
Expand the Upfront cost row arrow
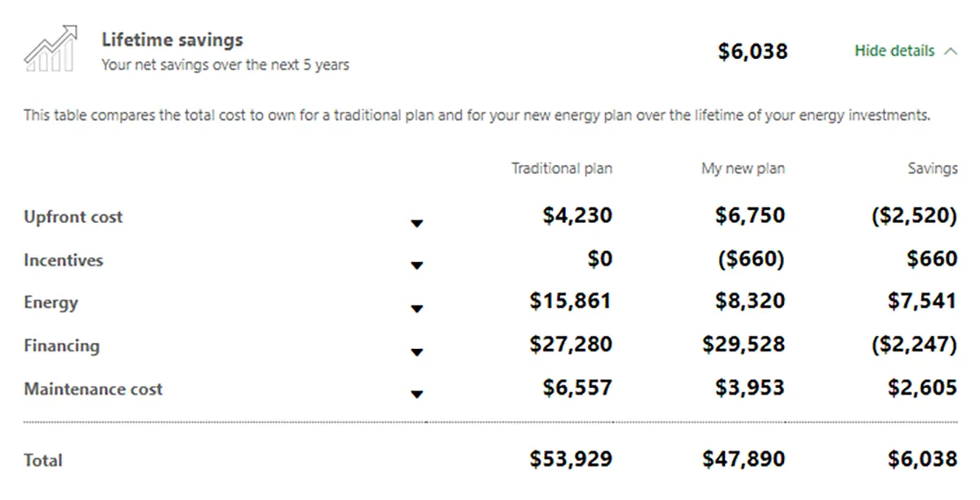tap(417, 223)
